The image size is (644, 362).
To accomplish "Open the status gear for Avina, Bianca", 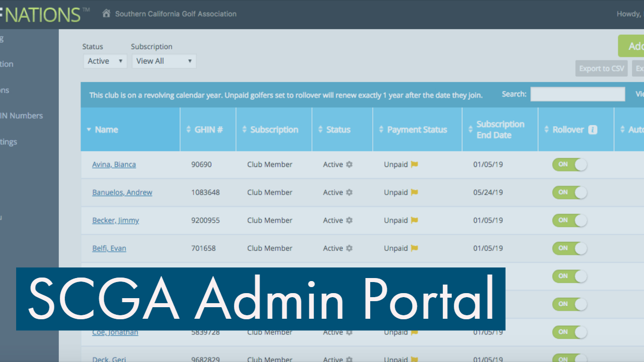I will point(349,164).
